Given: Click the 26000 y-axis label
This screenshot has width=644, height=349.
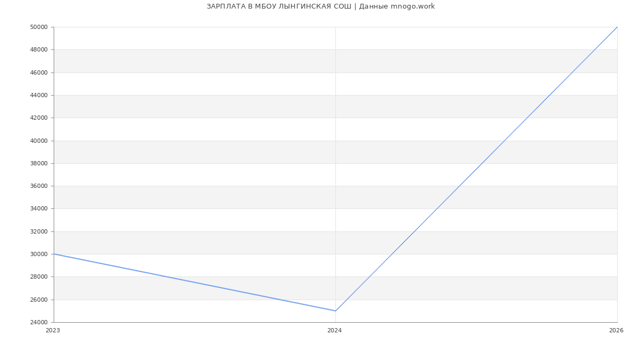Looking at the screenshot, I should (39, 300).
